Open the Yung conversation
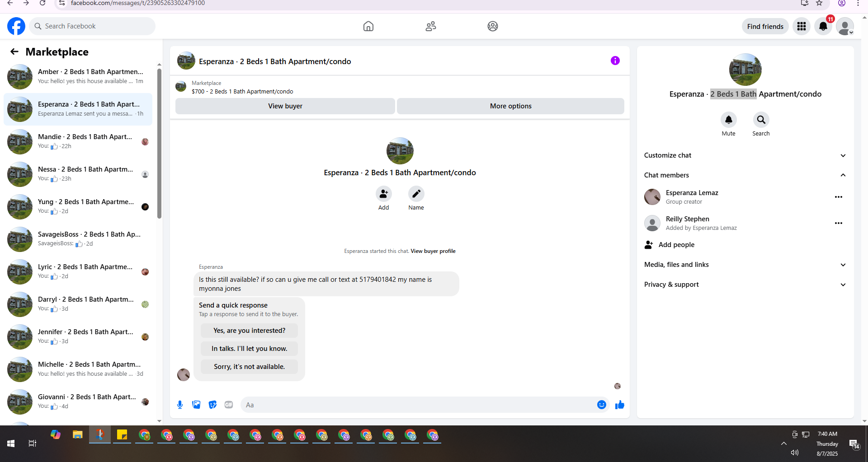The height and width of the screenshot is (462, 868). click(78, 206)
